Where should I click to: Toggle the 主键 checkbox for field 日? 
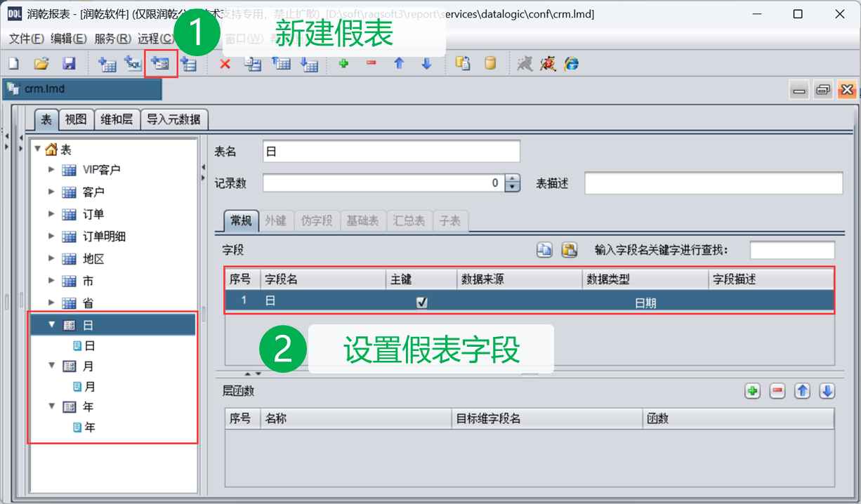point(421,302)
